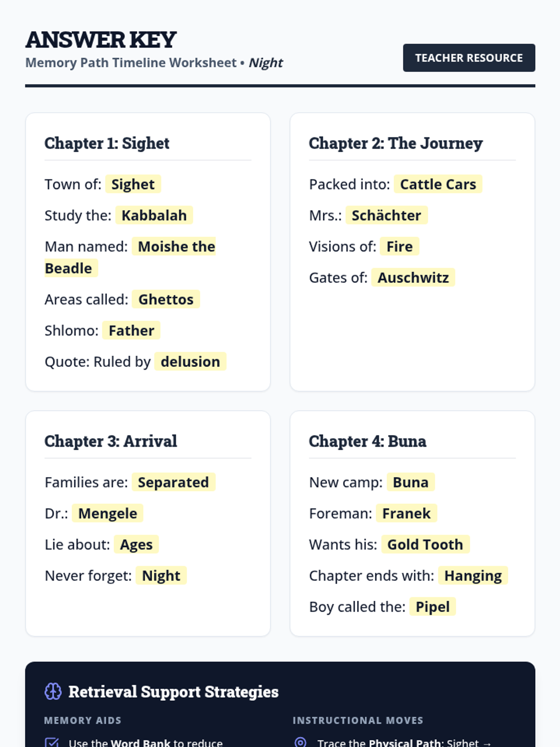Click the highlighted answer Cattle Cars

pos(438,184)
